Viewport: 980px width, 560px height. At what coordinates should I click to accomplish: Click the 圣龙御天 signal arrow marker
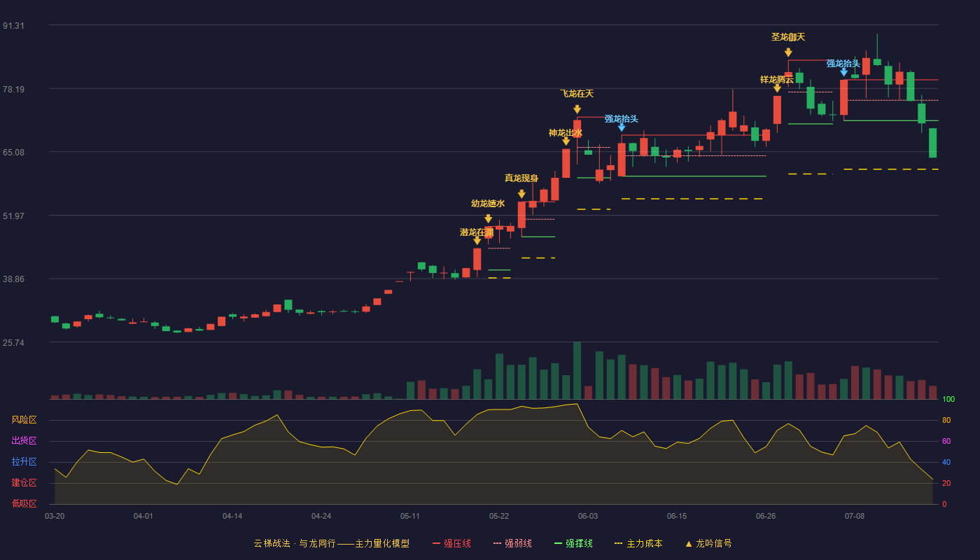788,52
